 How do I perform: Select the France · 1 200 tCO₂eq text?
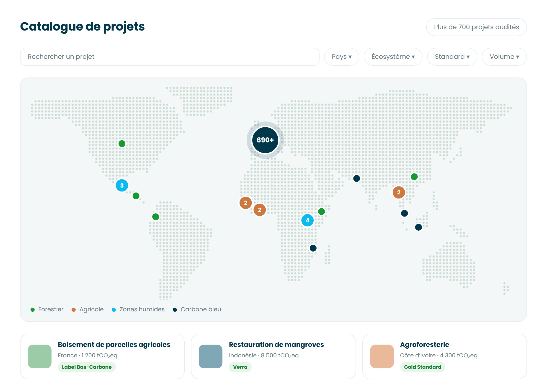coord(88,355)
